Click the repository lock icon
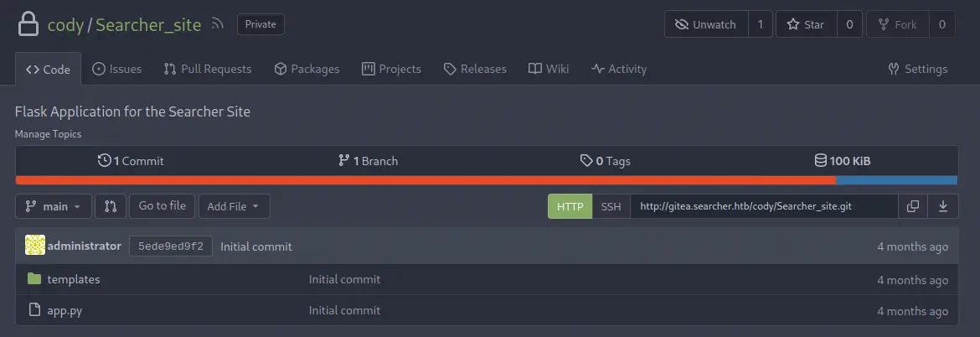980x337 pixels. (28, 24)
